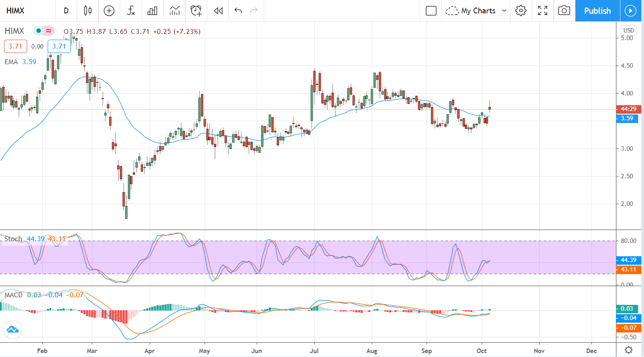Open chart settings gear in top toolbar

pyautogui.click(x=521, y=11)
